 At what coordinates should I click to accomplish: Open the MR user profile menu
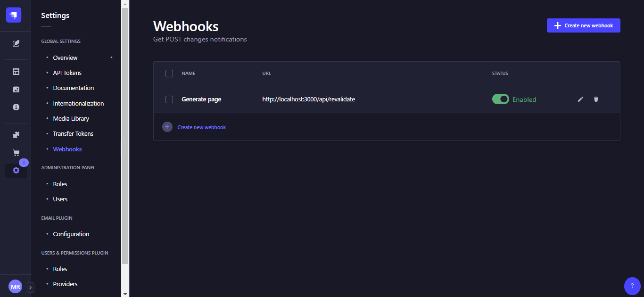click(15, 287)
